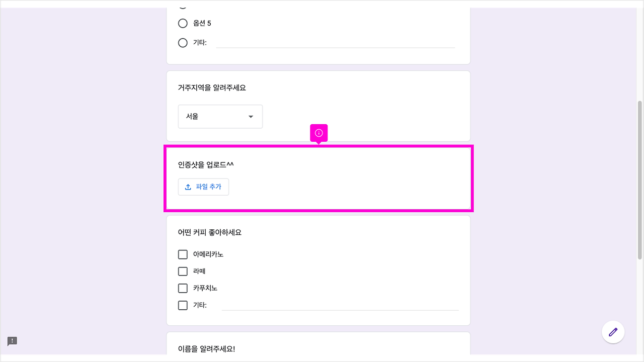Click the dropdown arrow next to 서울

click(x=250, y=116)
